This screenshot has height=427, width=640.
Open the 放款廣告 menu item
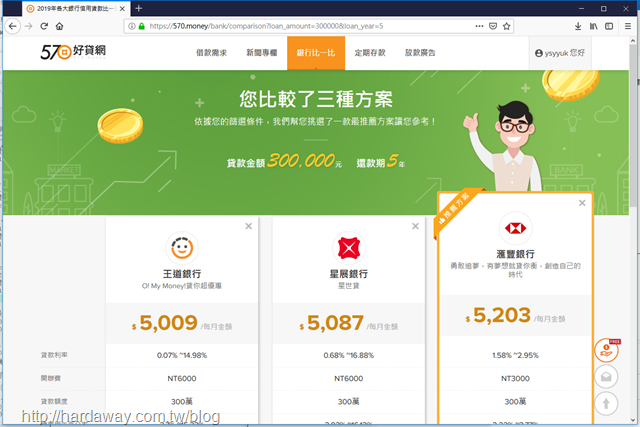(420, 53)
